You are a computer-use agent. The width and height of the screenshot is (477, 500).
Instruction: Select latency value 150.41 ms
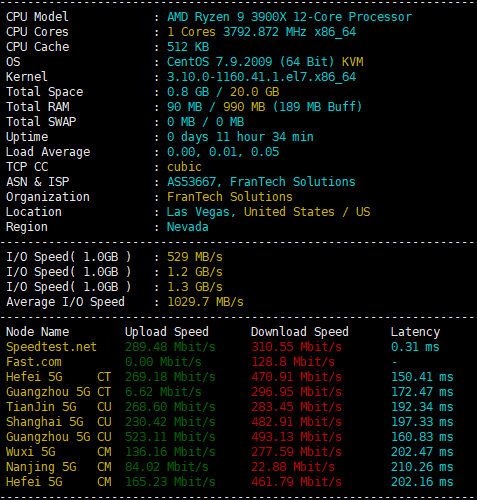click(422, 377)
